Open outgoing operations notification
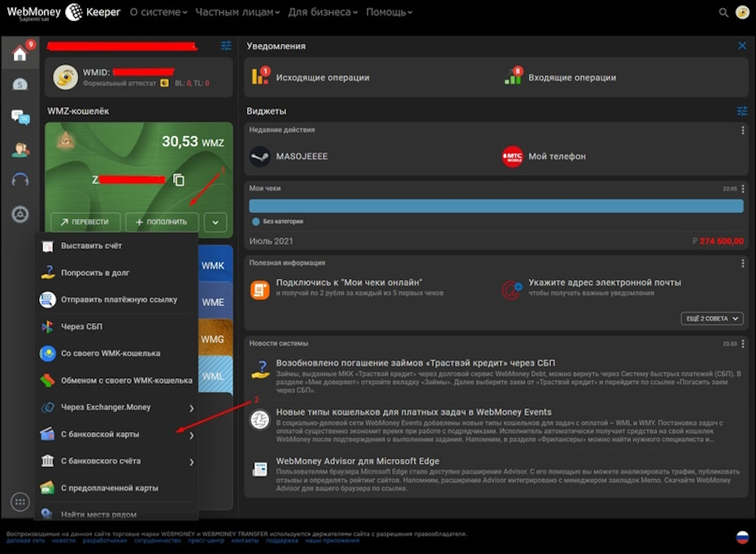Screen dimensions: 756x554 [311, 77]
